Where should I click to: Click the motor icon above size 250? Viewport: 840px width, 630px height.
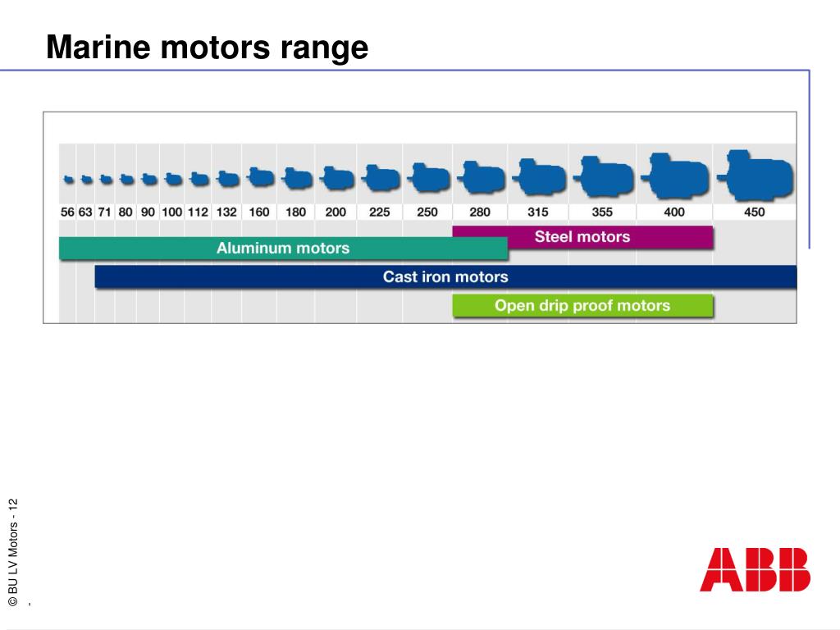(428, 177)
